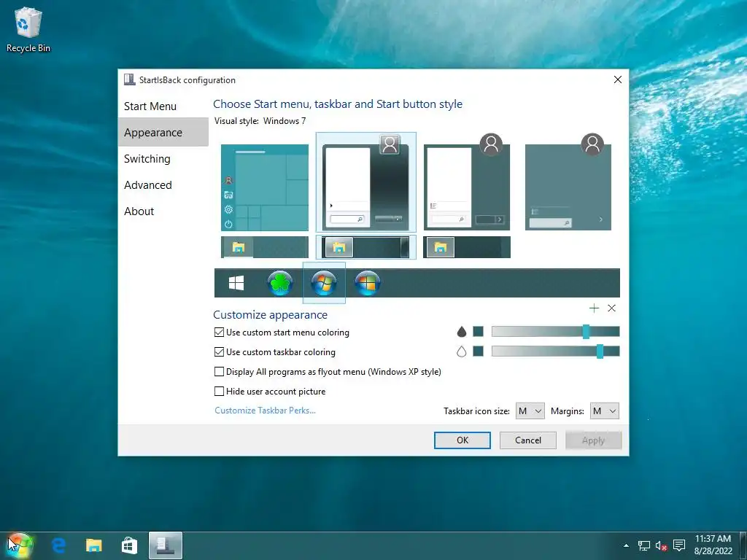Choose the green clover Start orb
Image resolution: width=747 pixels, height=560 pixels.
tap(279, 283)
